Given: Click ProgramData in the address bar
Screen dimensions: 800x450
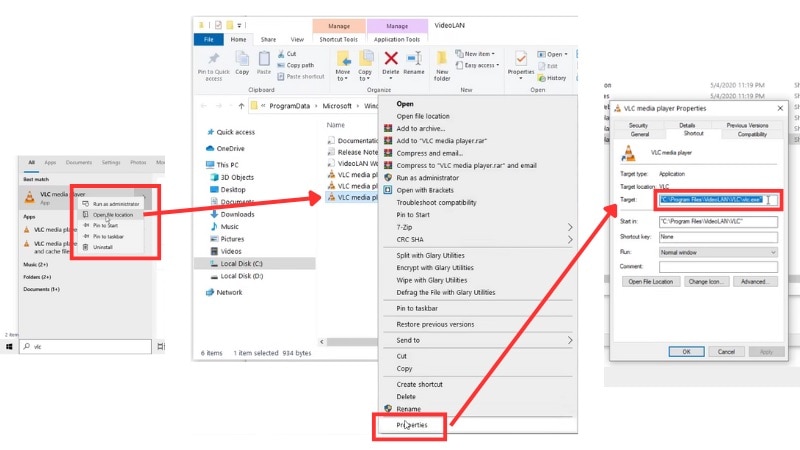Looking at the screenshot, I should click(289, 106).
